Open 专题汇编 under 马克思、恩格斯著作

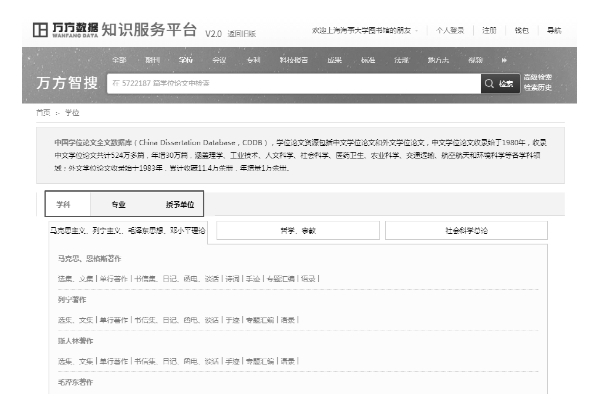[281, 279]
